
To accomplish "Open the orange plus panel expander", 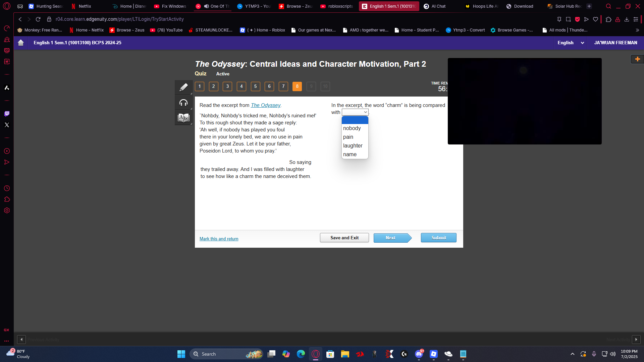I will tap(637, 59).
